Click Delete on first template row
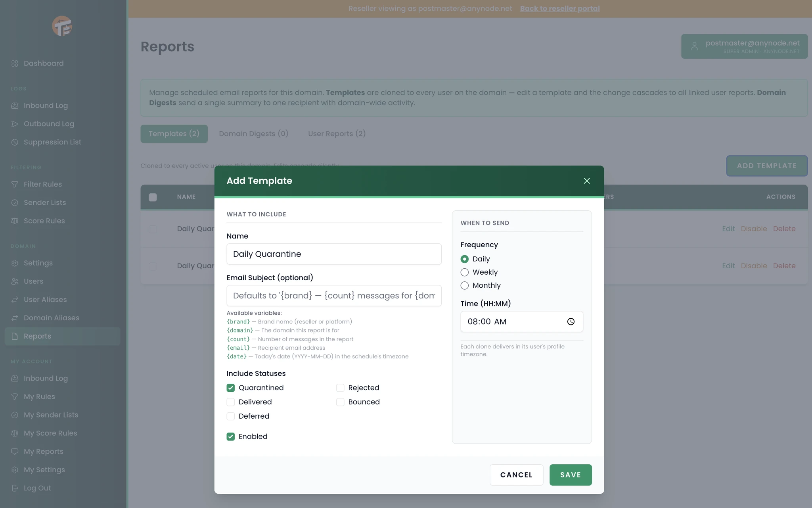Screen dimensions: 812x508 pos(784,229)
